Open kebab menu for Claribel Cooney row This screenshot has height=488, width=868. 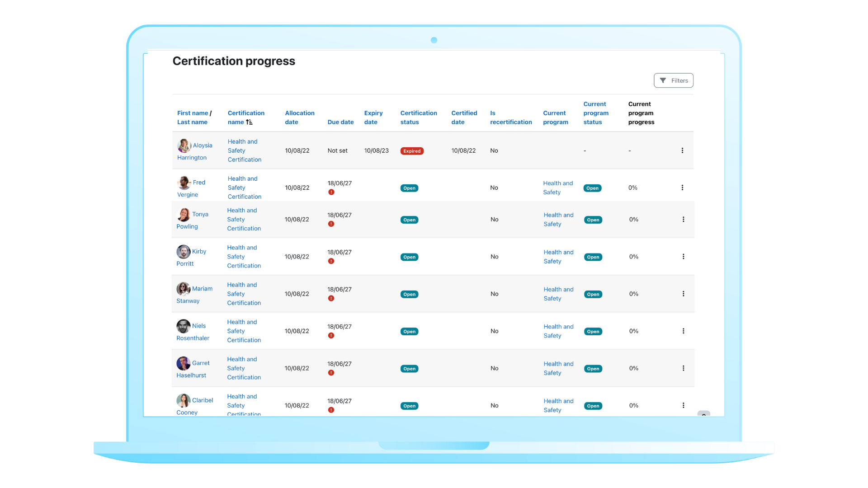683,405
